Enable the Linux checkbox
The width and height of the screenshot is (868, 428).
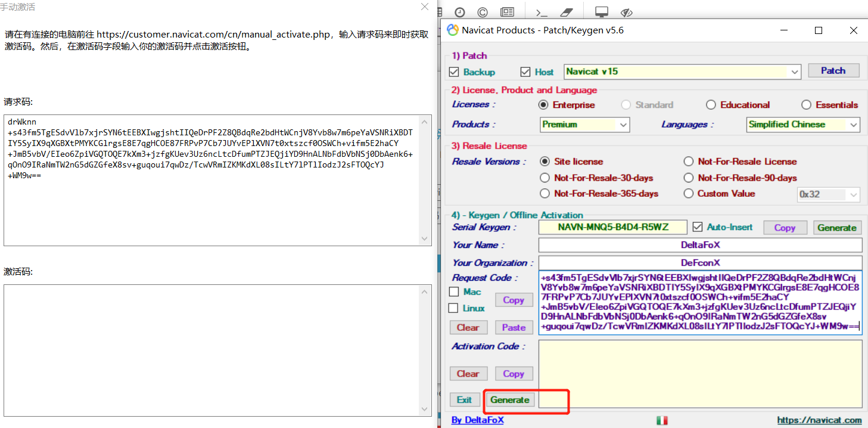coord(454,308)
